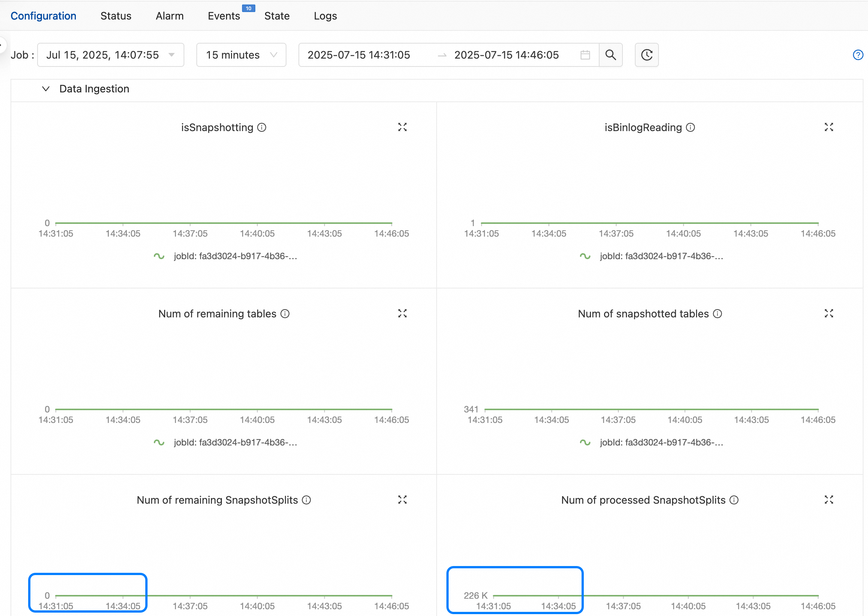Collapse the Data Ingestion section
Viewport: 868px width, 616px height.
45,89
